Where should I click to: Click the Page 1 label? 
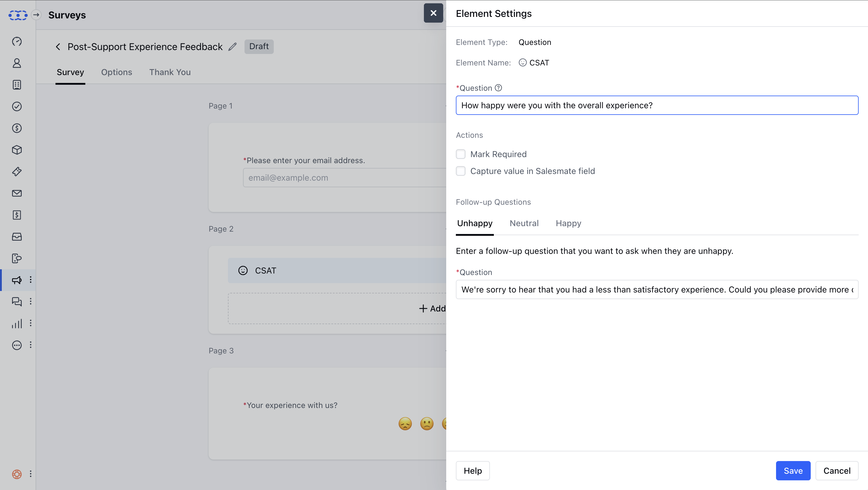pyautogui.click(x=220, y=106)
